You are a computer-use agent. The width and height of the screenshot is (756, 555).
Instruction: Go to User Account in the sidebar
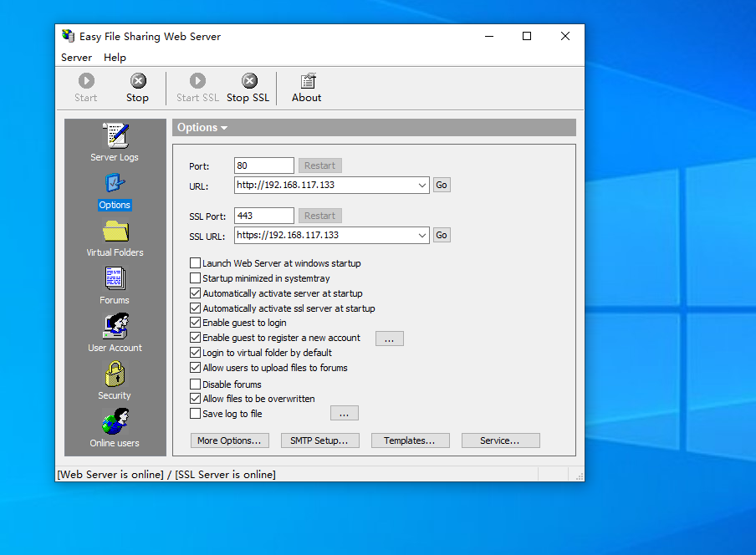115,333
